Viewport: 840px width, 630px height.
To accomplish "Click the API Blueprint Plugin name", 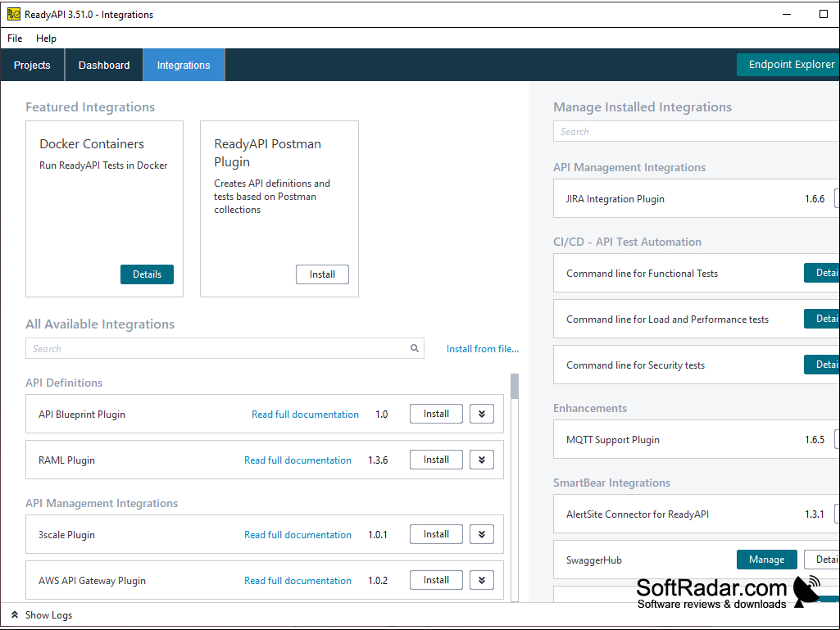I will pos(82,414).
